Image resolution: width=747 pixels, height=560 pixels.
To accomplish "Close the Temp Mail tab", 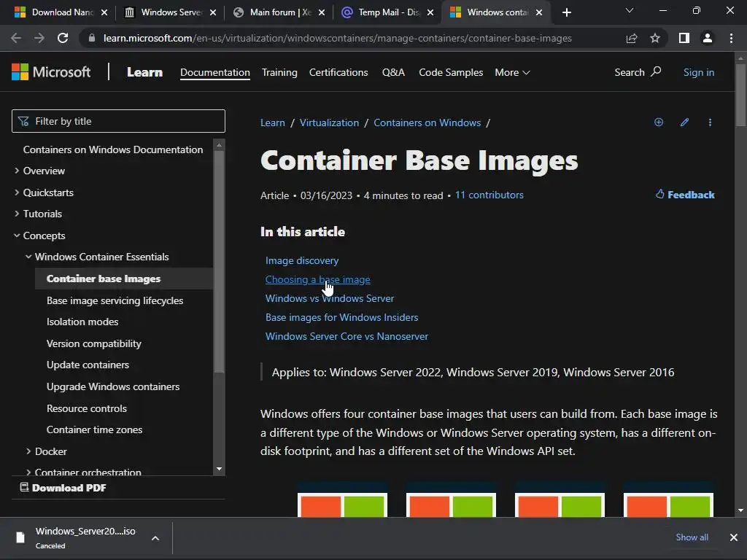I will click(430, 12).
